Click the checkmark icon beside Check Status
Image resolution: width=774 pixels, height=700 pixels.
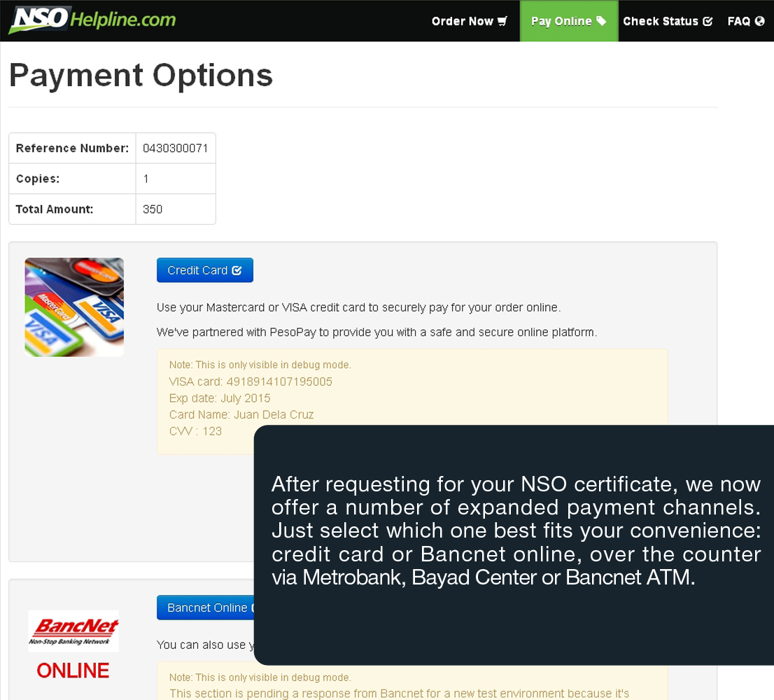pyautogui.click(x=708, y=21)
